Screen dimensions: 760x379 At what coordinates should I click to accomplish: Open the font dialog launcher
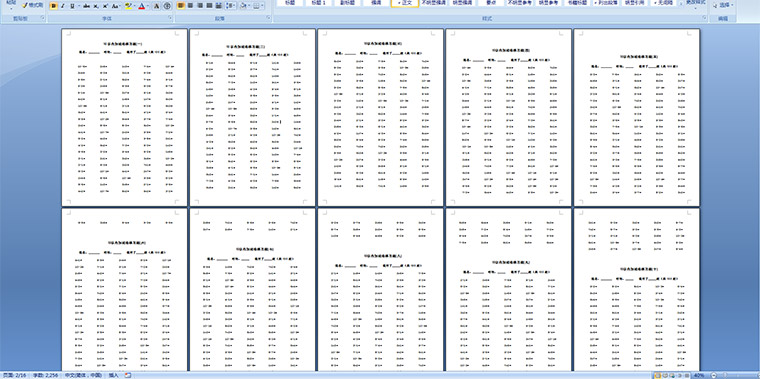pyautogui.click(x=170, y=18)
